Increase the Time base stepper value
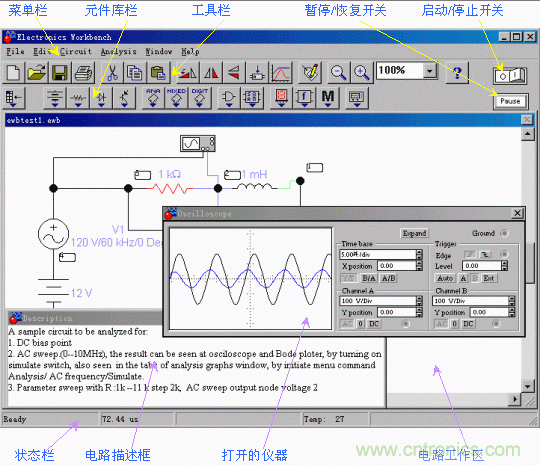 pyautogui.click(x=419, y=252)
